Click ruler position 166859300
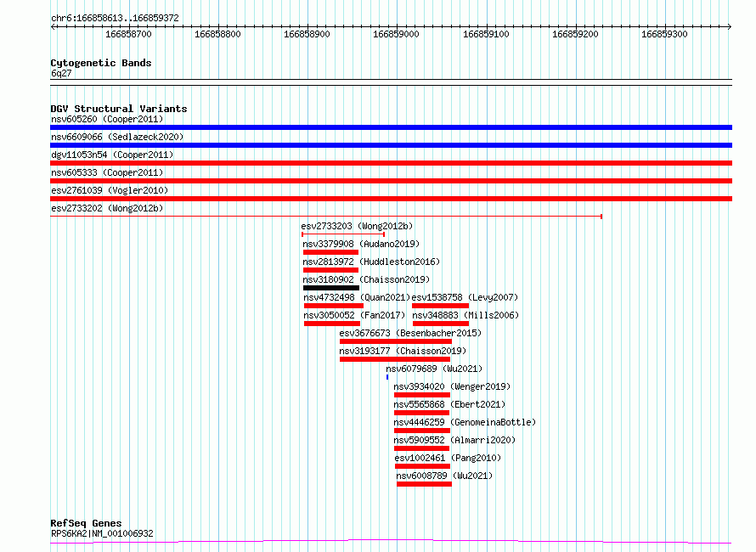This screenshot has width=756, height=552. tap(664, 34)
